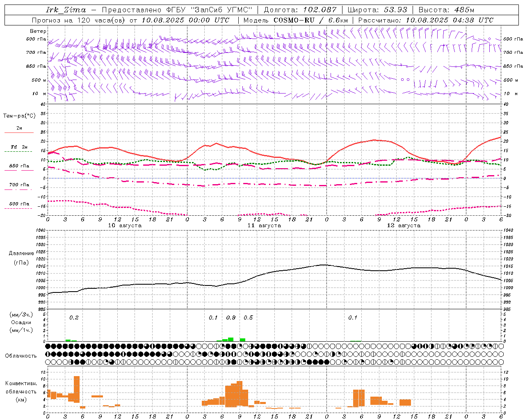Click the 0.5 precipitation amount value
The height and width of the screenshot is (420, 525).
click(x=248, y=318)
